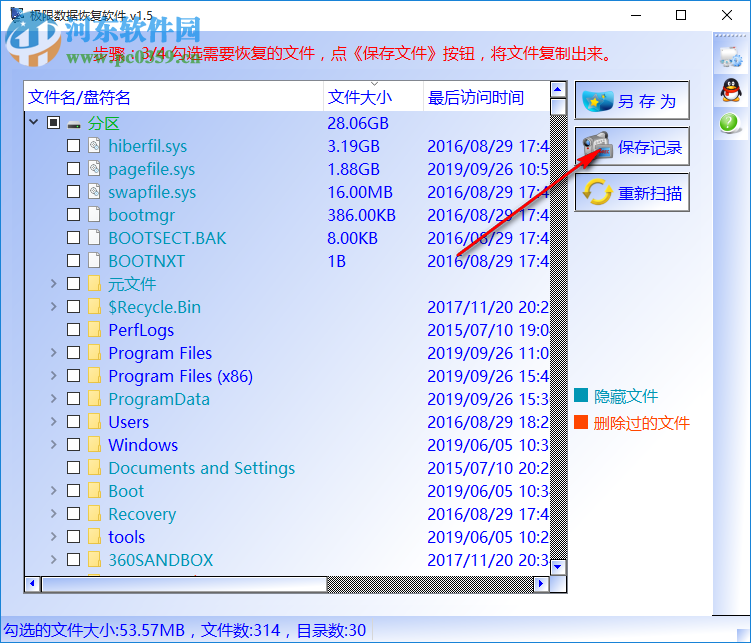Click the hiberfil.sys file icon
This screenshot has width=751, height=643.
(x=94, y=146)
